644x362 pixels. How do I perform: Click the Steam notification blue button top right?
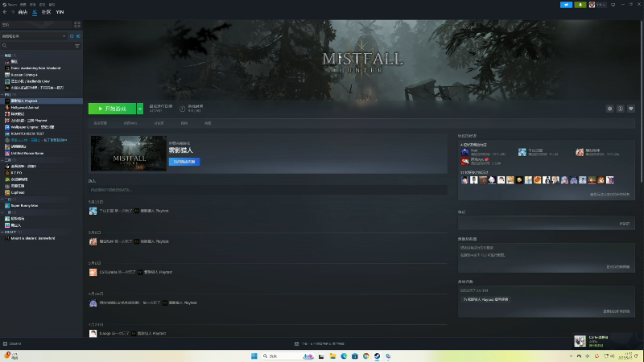[566, 5]
